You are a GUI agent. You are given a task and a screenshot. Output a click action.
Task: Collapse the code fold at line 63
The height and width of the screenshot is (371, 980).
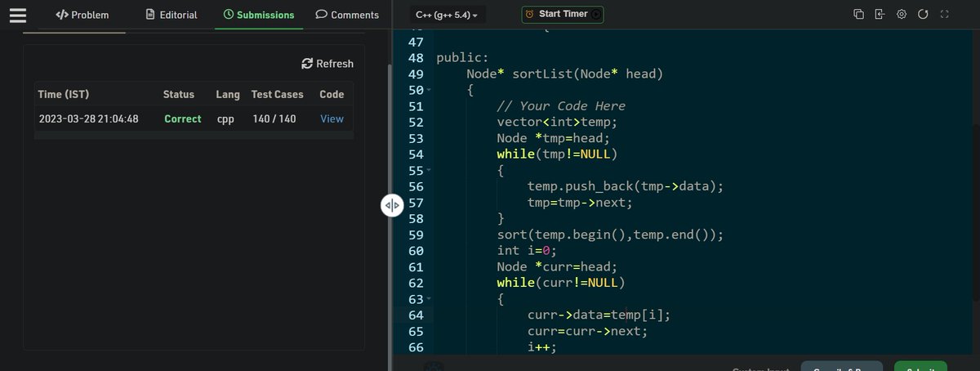[x=428, y=299]
